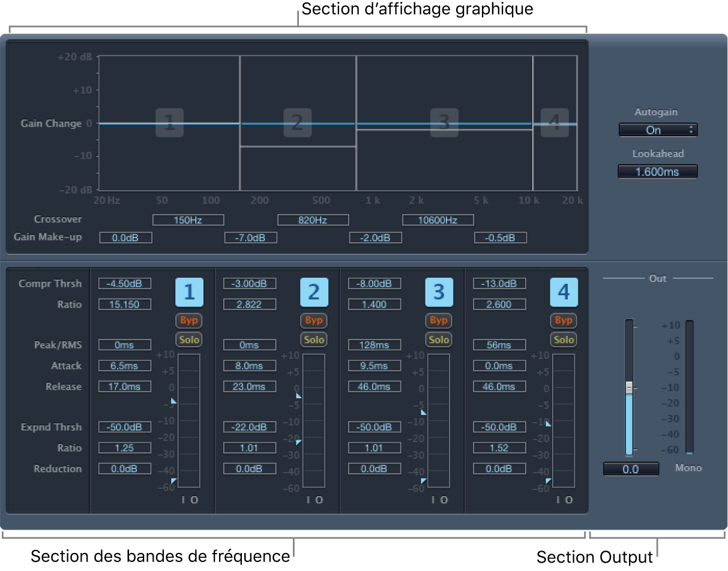This screenshot has height=571, width=728.
Task: Select the 820Hz crossover field
Action: (x=313, y=220)
